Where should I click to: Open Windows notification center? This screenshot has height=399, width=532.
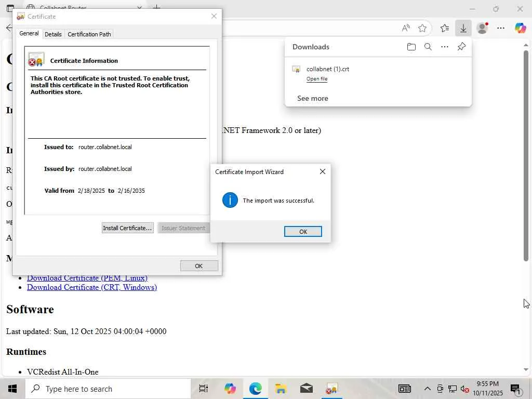(x=516, y=389)
